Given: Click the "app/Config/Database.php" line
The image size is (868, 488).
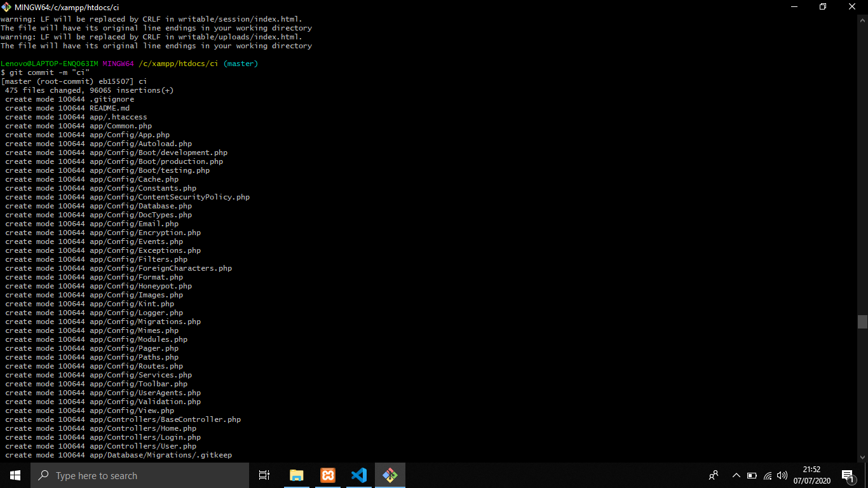Looking at the screenshot, I should point(98,206).
